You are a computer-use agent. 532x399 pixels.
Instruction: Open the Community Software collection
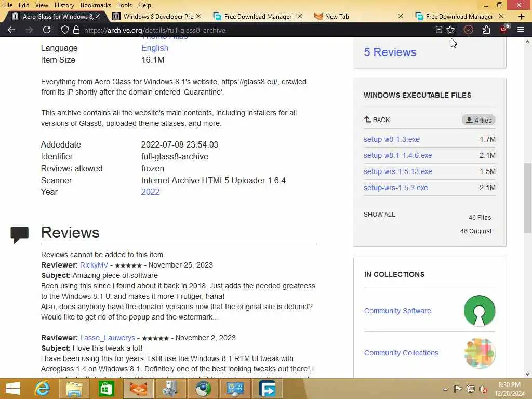pyautogui.click(x=397, y=311)
